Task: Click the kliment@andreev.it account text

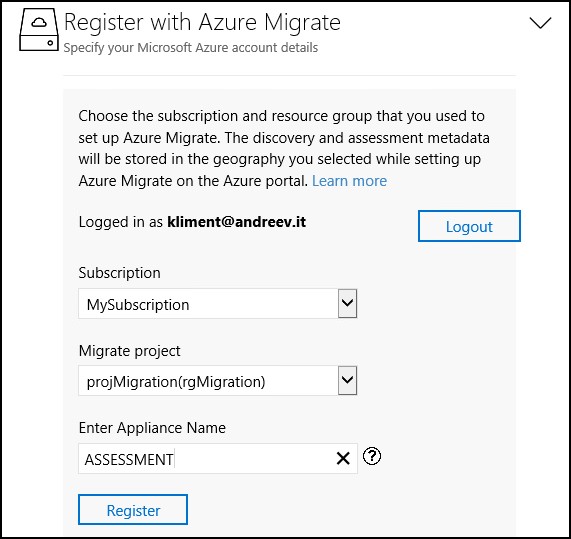Action: pyautogui.click(x=237, y=222)
